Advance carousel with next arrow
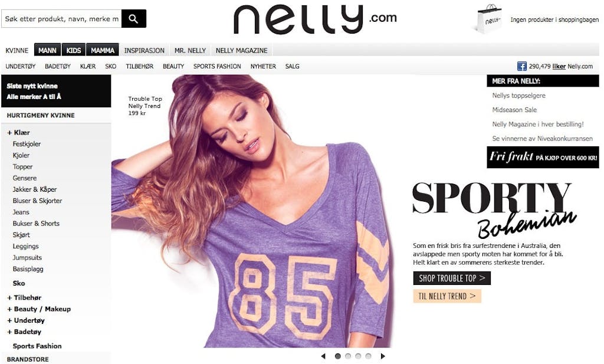The width and height of the screenshot is (604, 364). [382, 356]
